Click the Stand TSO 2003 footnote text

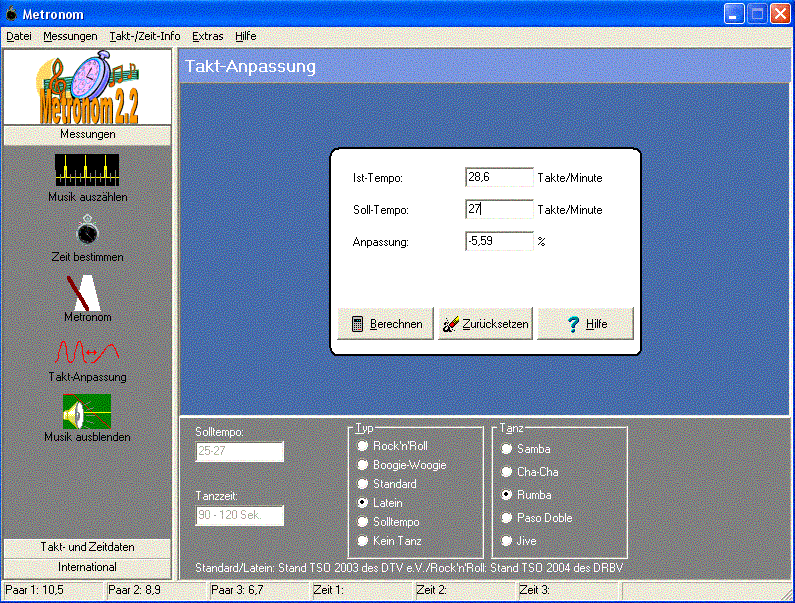pyautogui.click(x=409, y=567)
